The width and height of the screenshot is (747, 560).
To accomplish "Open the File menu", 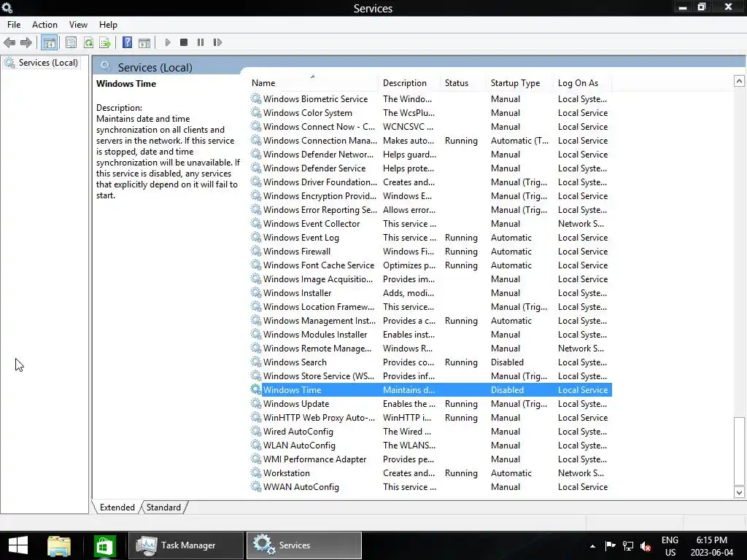I will point(14,25).
